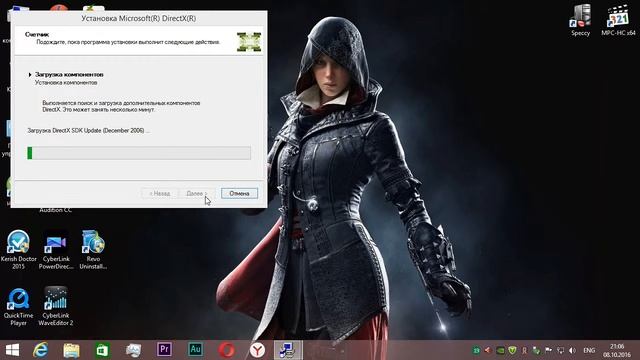This screenshot has height=360, width=640.
Task: Open the green numbered tray icon leftmost
Action: click(476, 350)
